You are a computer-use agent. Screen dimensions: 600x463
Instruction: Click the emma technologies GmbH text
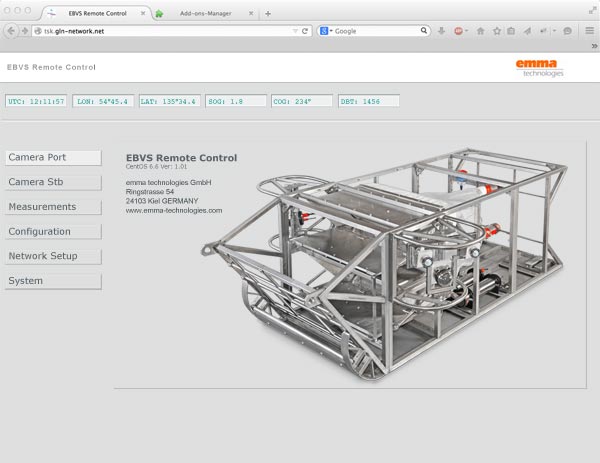[x=168, y=183]
